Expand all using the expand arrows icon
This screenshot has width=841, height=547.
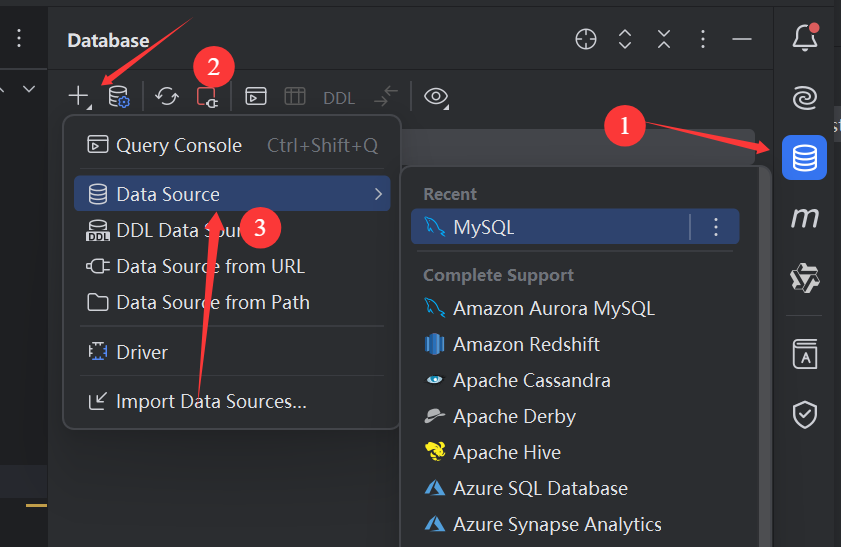click(x=625, y=39)
